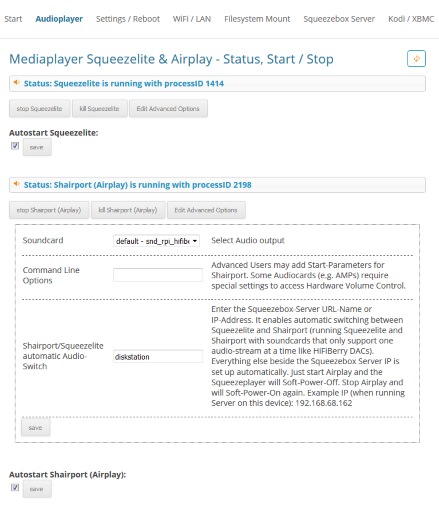This screenshot has height=509, width=439.
Task: Open Squeezebox Server tab
Action: tap(339, 19)
